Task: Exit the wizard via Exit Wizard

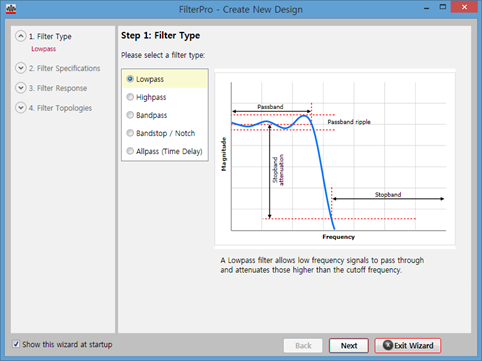Action: pos(408,346)
